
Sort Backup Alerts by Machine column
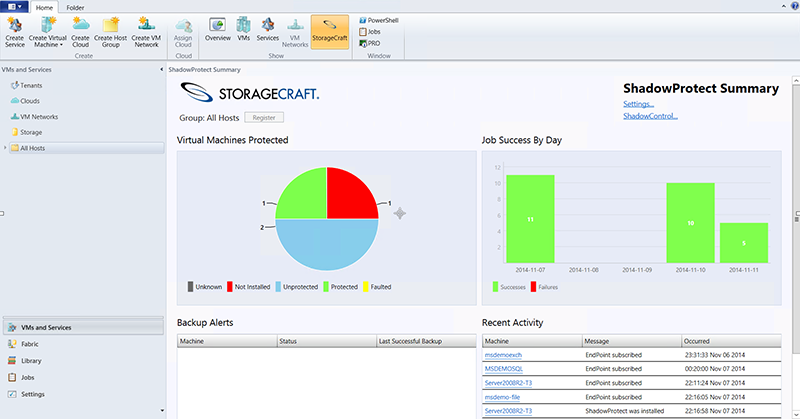click(227, 341)
